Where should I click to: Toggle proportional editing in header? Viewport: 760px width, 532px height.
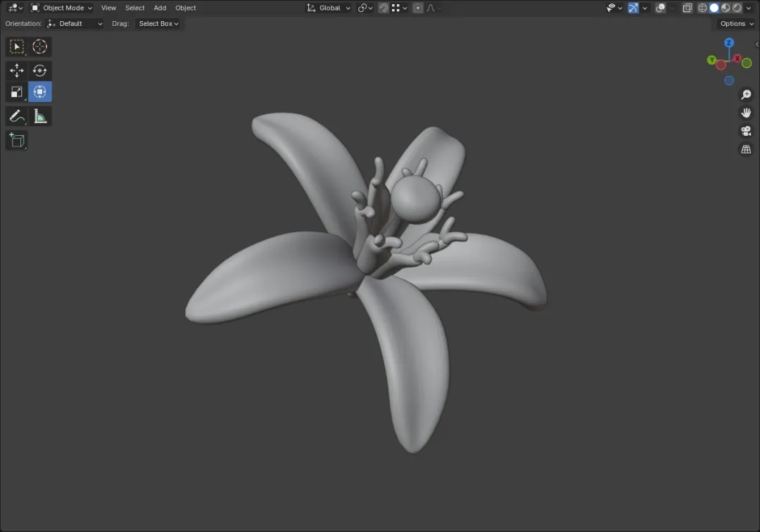418,8
